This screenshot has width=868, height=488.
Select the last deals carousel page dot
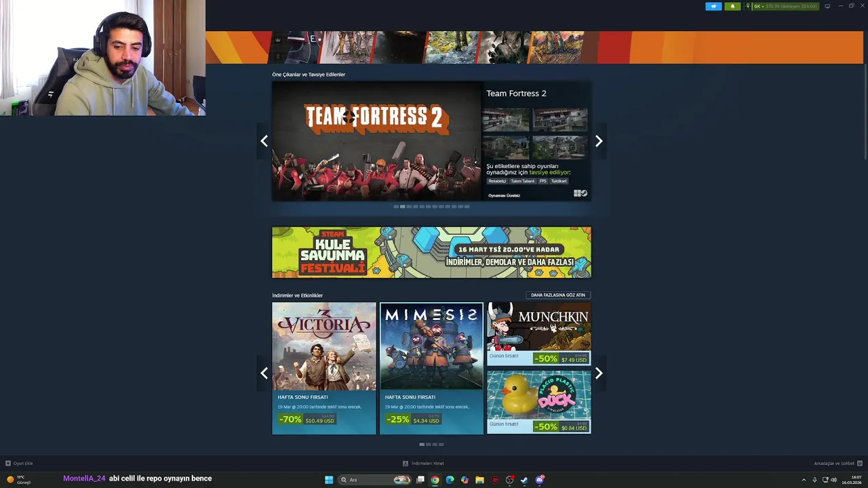[441, 445]
